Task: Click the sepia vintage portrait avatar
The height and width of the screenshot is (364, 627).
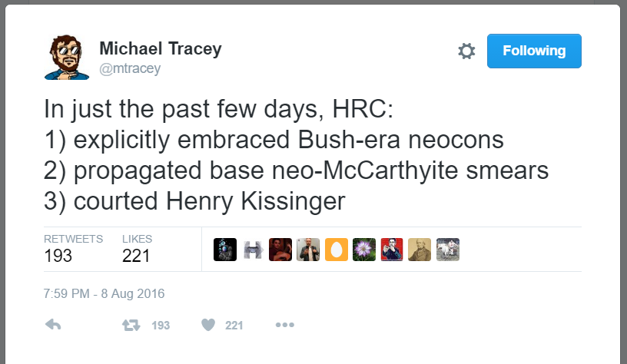Action: click(420, 250)
